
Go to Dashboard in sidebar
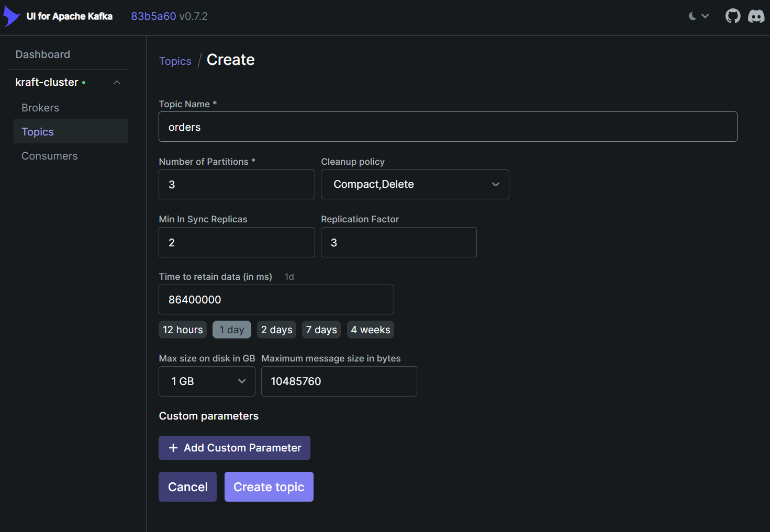pos(43,54)
